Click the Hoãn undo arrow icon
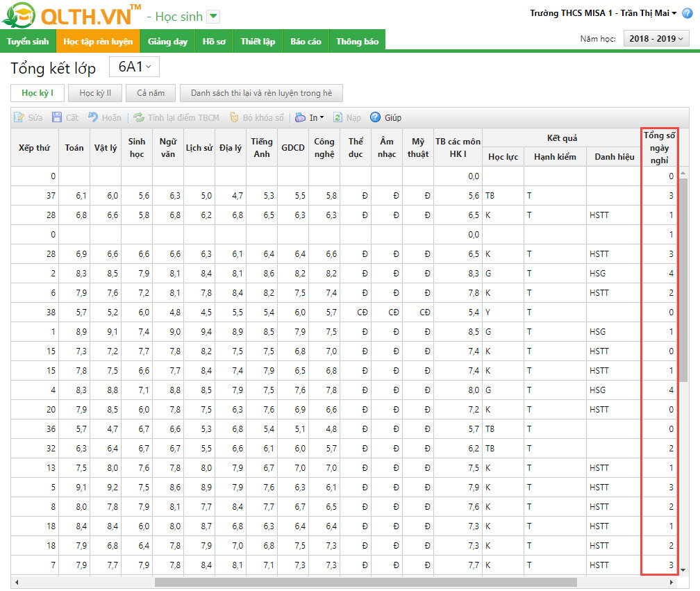 [x=93, y=117]
